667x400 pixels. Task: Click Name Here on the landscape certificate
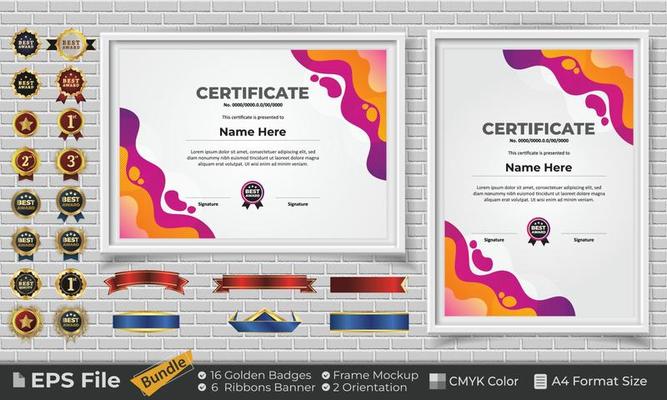pos(253,132)
